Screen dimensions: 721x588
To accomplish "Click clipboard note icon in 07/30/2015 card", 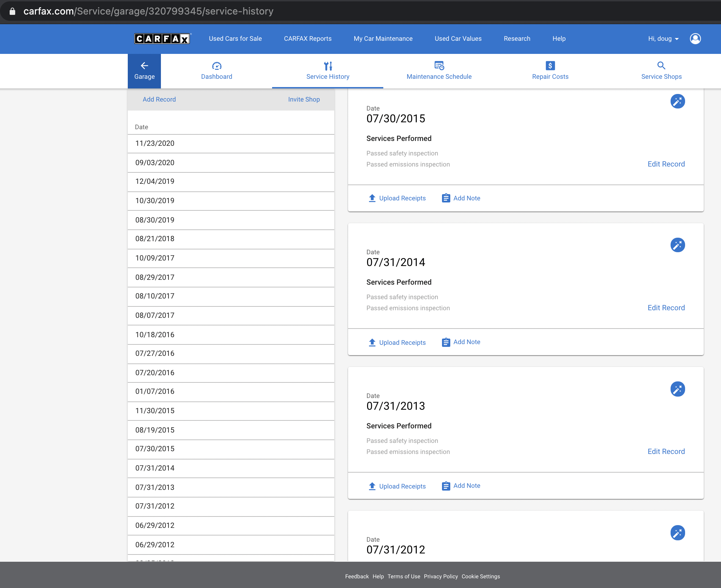I will (x=446, y=198).
